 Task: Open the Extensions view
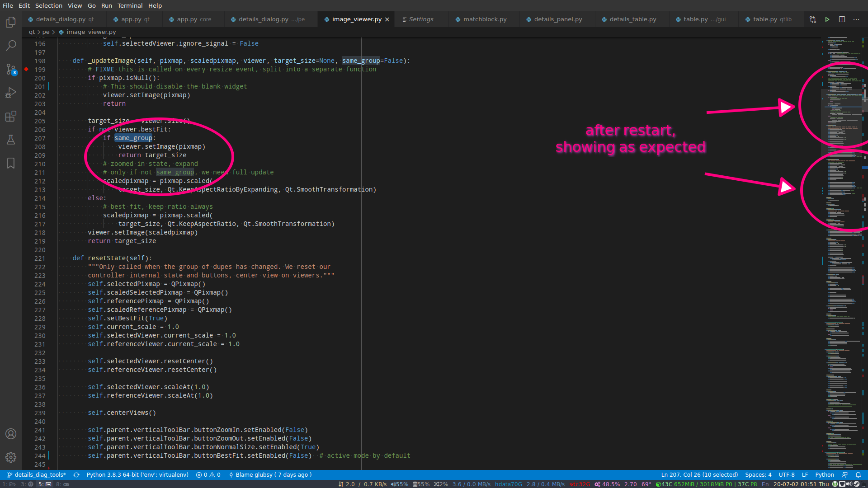11,116
